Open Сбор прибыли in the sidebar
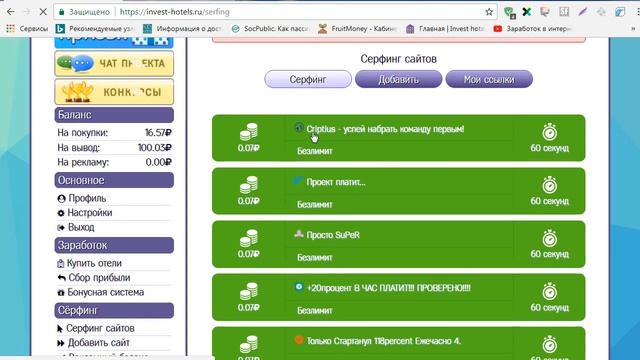 pos(99,278)
